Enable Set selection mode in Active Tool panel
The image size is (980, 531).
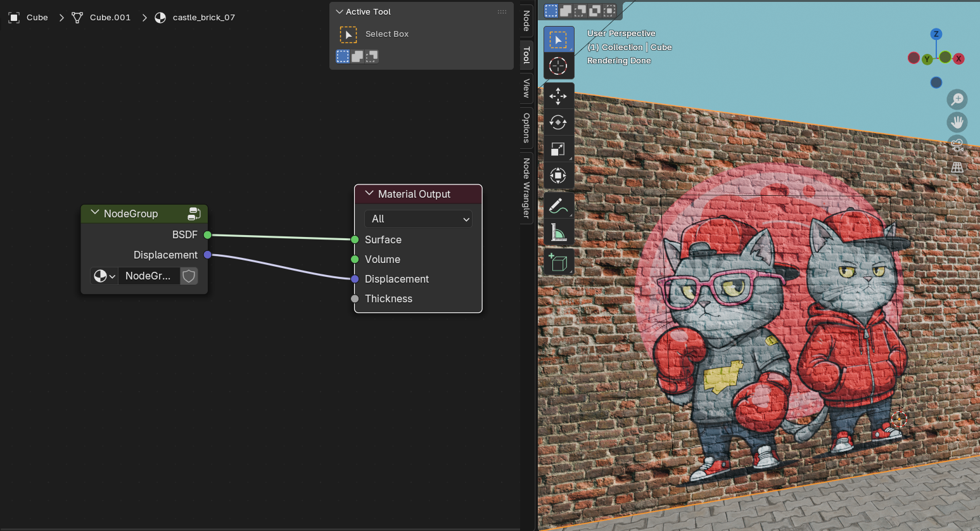343,56
